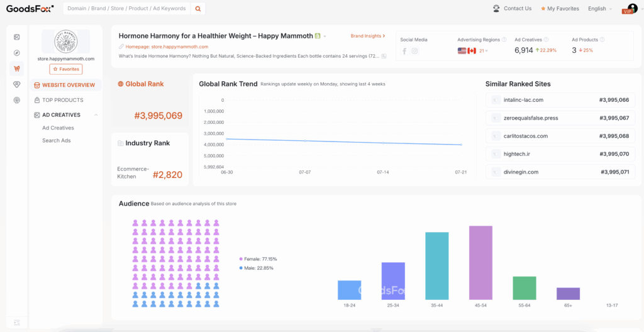Open the radar signal icon in sidebar
This screenshot has height=332, width=644.
16,100
